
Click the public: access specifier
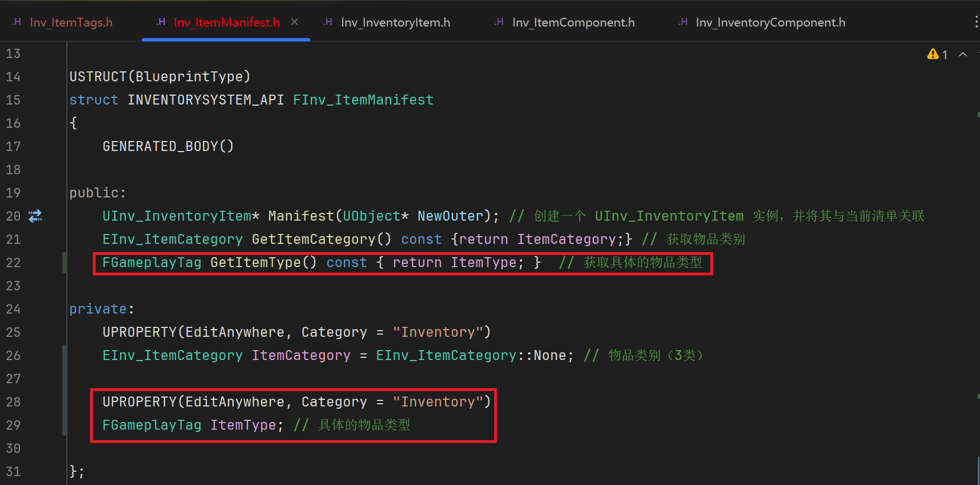click(x=98, y=193)
